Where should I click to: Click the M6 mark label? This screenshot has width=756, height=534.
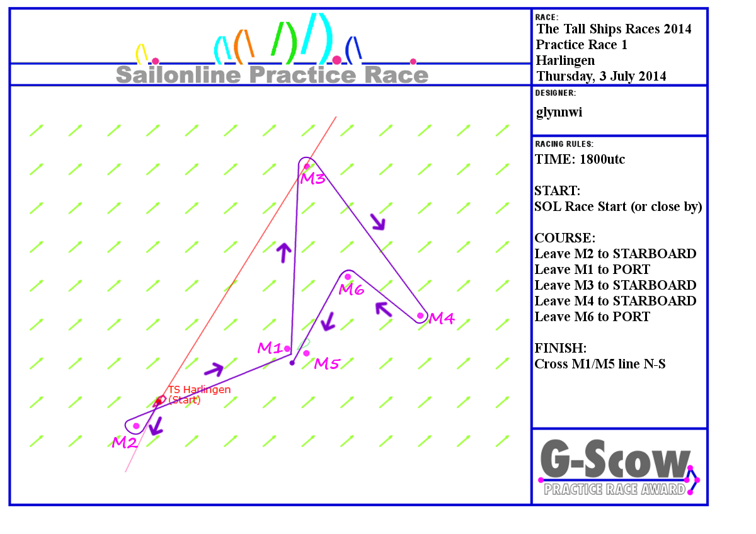pos(351,290)
